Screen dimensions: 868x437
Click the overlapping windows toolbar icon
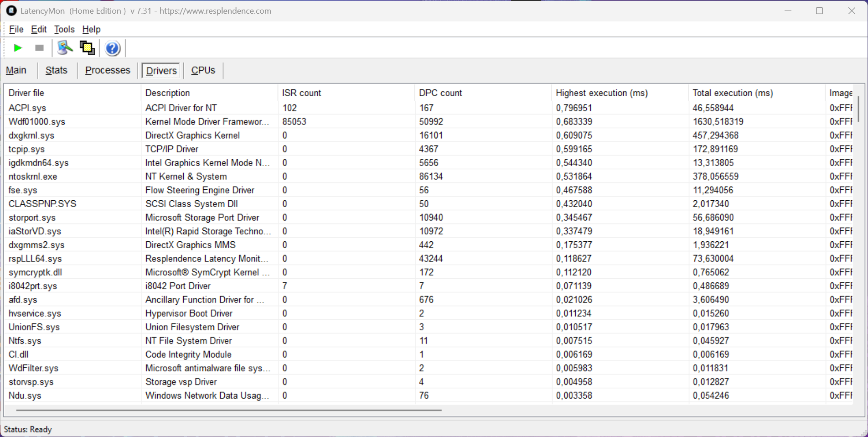(x=87, y=48)
